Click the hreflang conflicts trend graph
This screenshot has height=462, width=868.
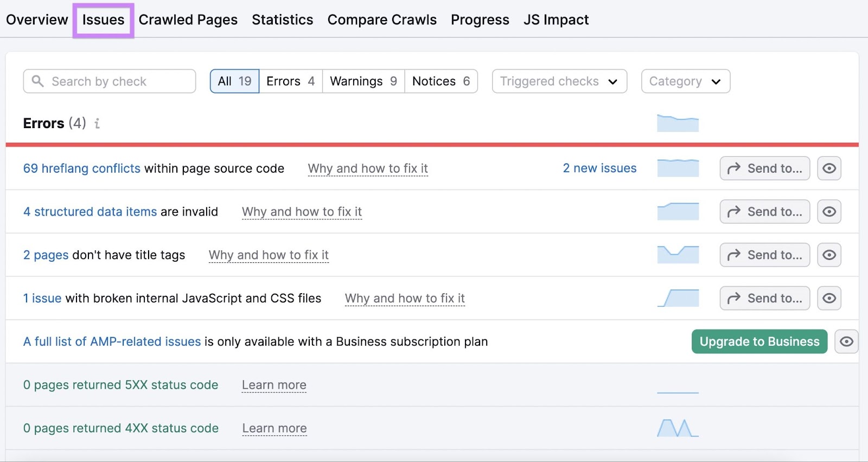pos(678,168)
